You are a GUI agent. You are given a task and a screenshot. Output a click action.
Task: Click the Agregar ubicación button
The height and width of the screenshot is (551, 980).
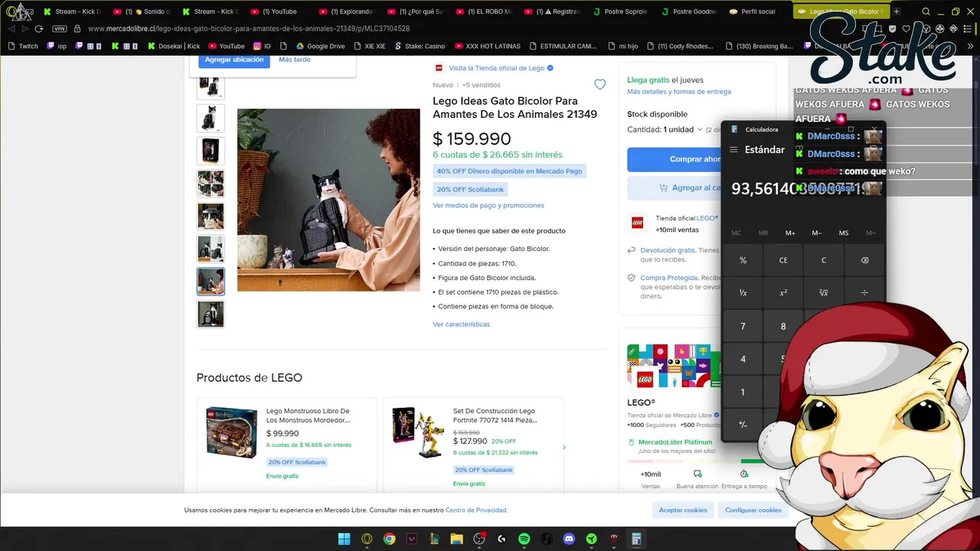pyautogui.click(x=234, y=60)
